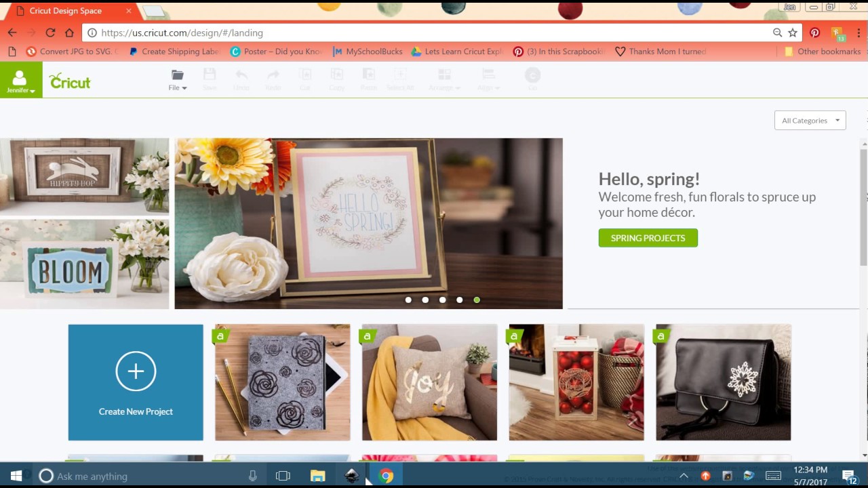The width and height of the screenshot is (868, 488).
Task: Go to browser home page icon
Action: pyautogui.click(x=69, y=33)
